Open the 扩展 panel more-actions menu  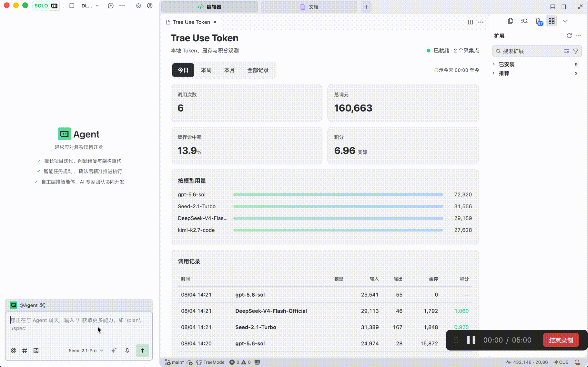(x=578, y=36)
